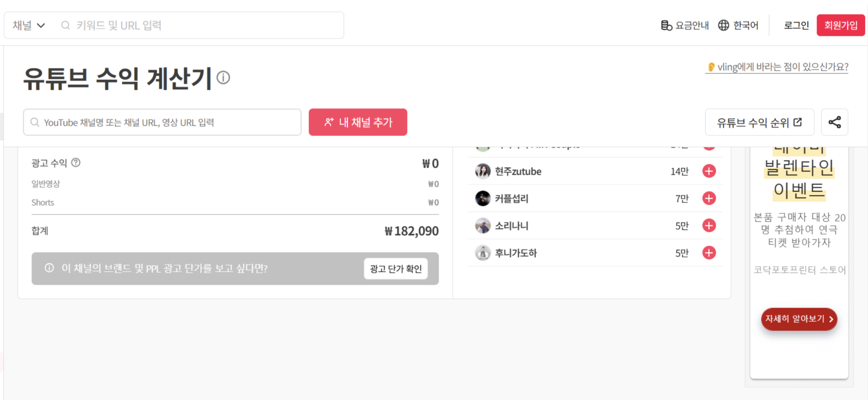Focus the 키워드 및 URL 입력 search box
Viewport: 868px width, 400px height.
tap(201, 25)
